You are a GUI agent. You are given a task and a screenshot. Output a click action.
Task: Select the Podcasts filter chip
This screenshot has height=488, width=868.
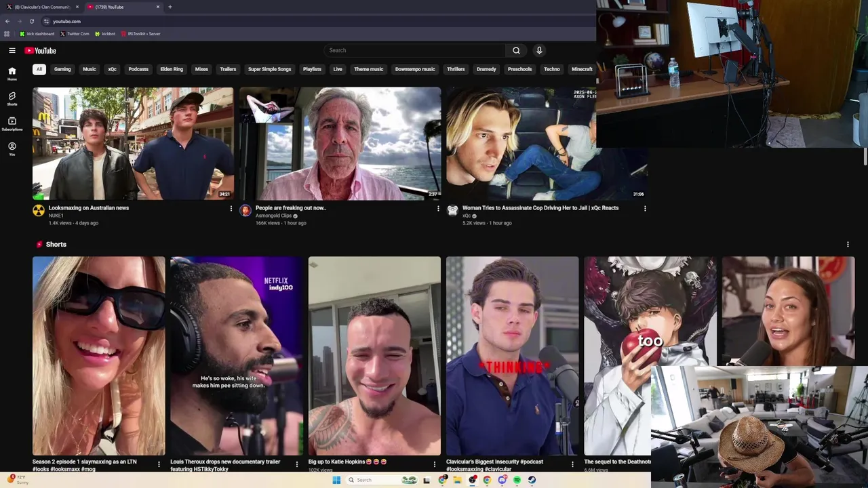coord(138,69)
